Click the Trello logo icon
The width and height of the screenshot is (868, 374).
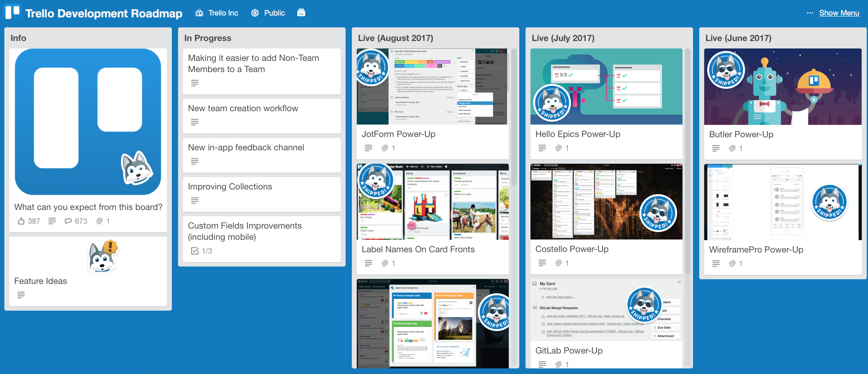pyautogui.click(x=12, y=12)
